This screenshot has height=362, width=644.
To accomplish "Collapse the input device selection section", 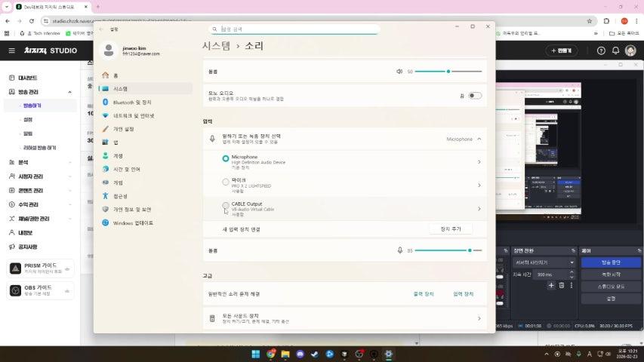I will (479, 139).
